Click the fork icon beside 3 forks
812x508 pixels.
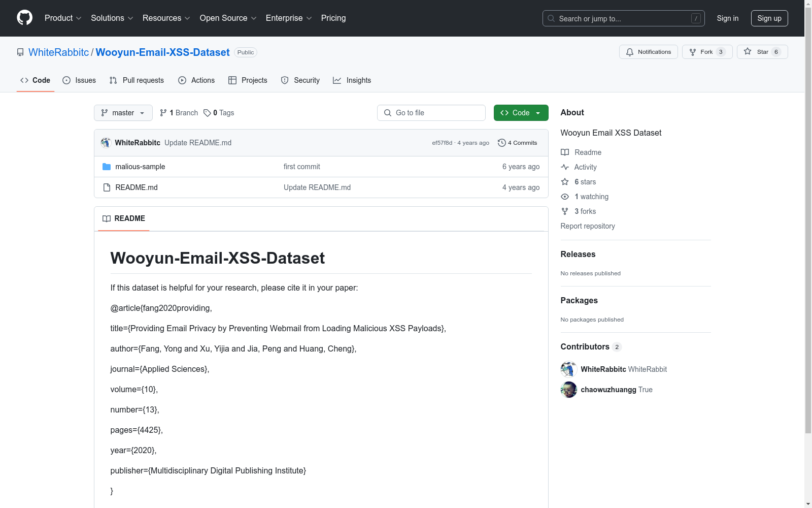coord(565,211)
